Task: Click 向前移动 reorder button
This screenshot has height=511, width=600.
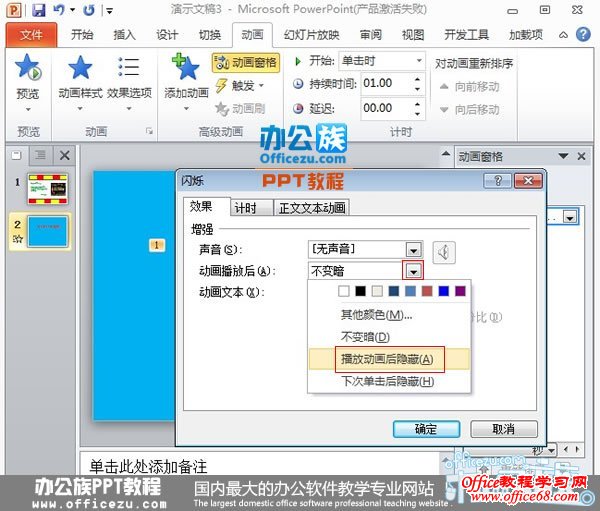Action: pyautogui.click(x=470, y=87)
